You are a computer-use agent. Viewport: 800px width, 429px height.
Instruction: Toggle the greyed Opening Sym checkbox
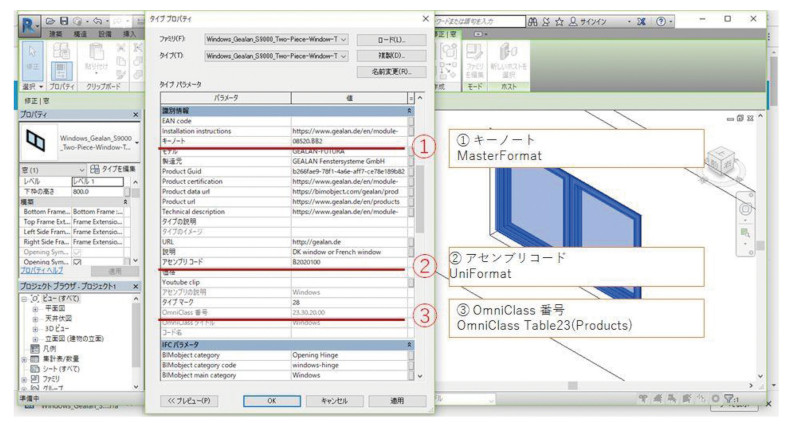(77, 252)
